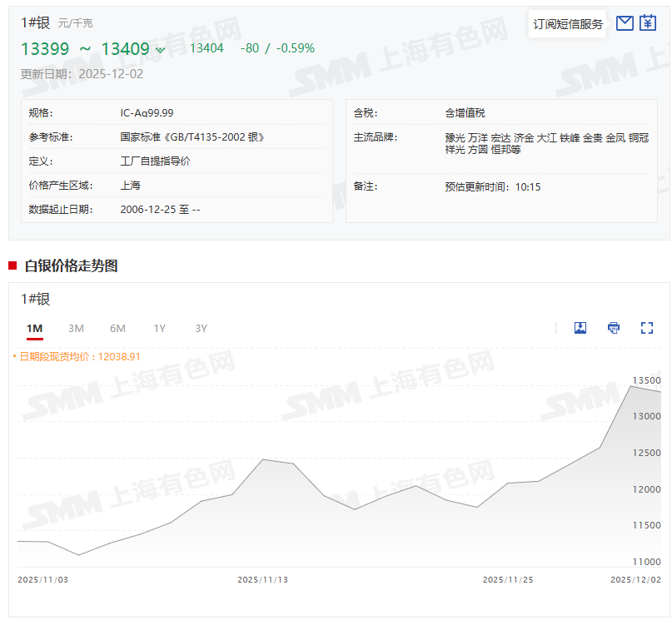The height and width of the screenshot is (625, 672).
Task: Click the green down-arrow price indicator
Action: tap(161, 49)
